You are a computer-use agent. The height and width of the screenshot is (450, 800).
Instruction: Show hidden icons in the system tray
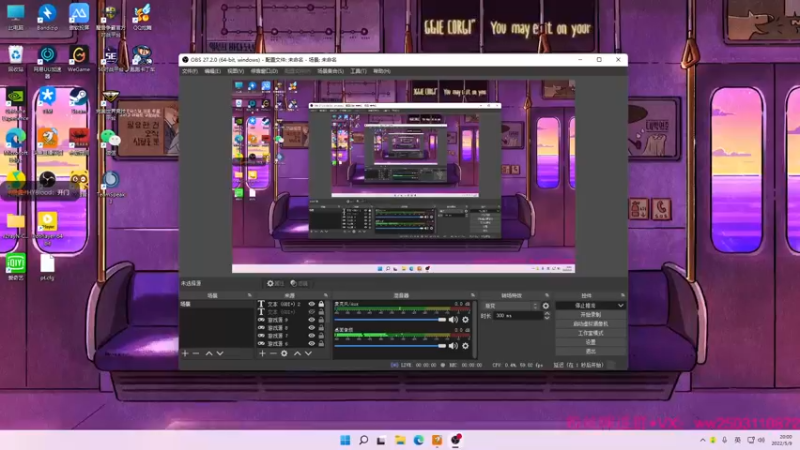point(703,440)
